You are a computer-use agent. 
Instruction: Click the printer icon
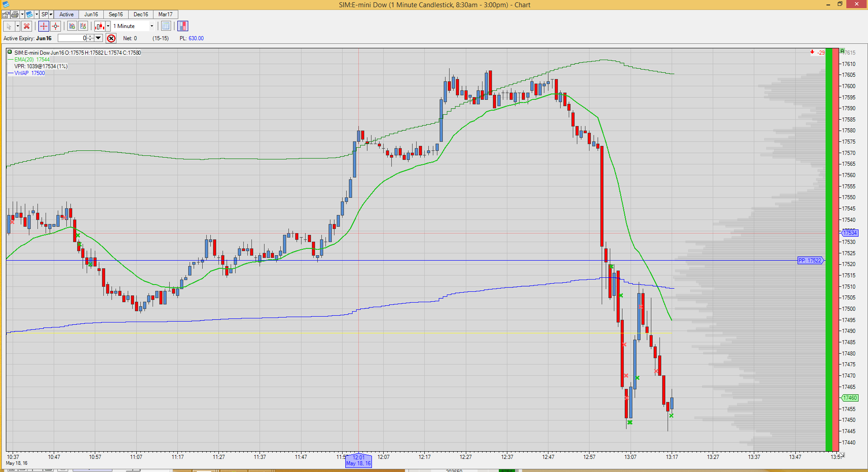click(14, 14)
